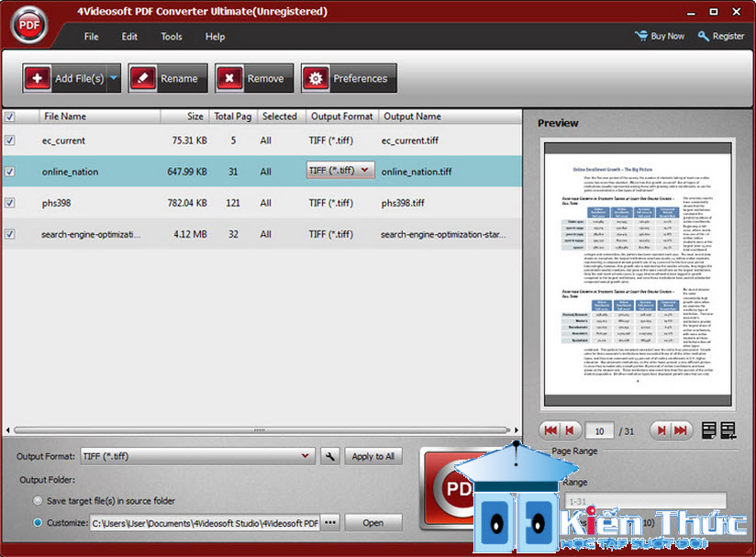Open Preferences gear icon
Image resolution: width=756 pixels, height=557 pixels.
tap(316, 78)
